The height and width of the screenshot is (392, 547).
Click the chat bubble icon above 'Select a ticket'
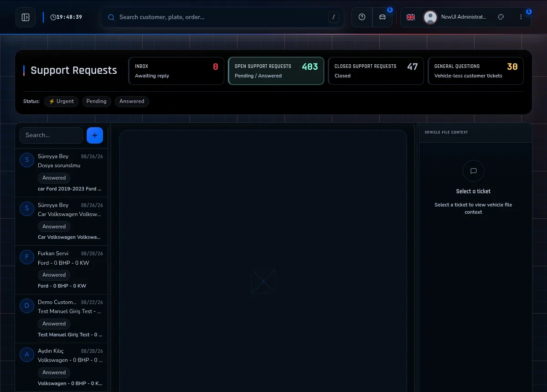pos(474,171)
